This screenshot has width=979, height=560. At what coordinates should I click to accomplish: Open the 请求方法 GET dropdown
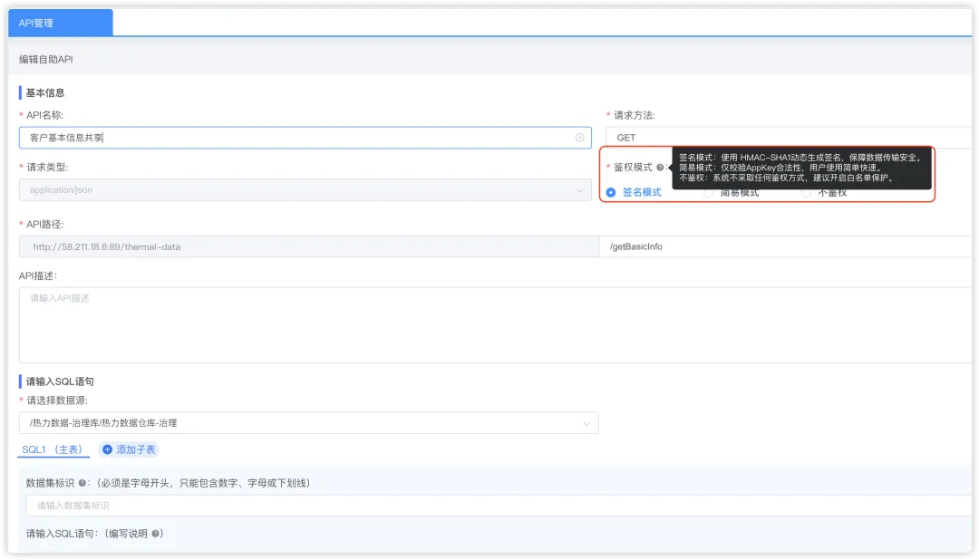coord(789,138)
